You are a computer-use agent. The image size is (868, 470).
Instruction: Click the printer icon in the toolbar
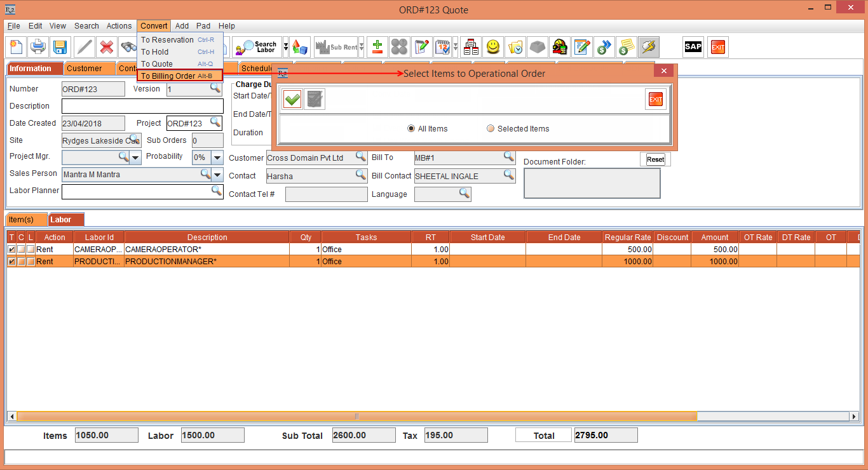pos(38,46)
